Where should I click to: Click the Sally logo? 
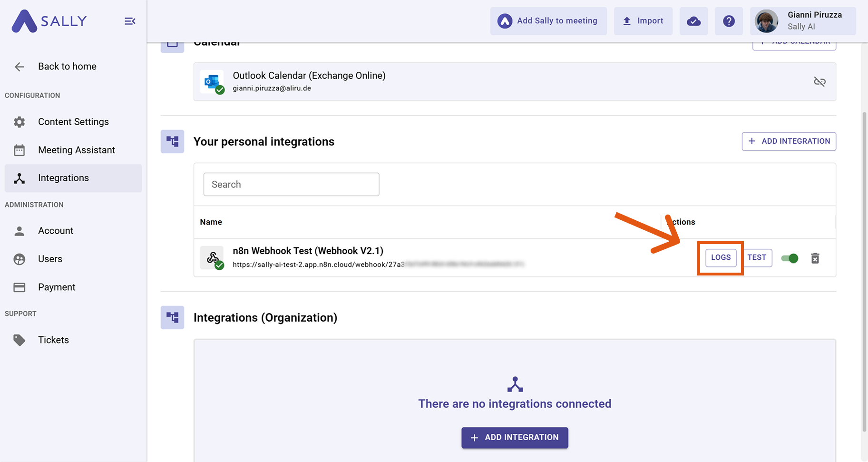coord(49,21)
